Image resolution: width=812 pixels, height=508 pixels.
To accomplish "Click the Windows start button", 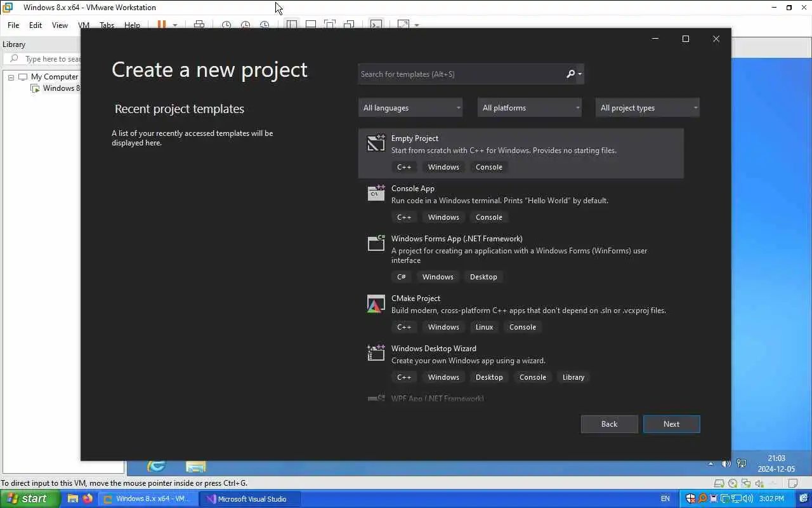I will pos(30,498).
